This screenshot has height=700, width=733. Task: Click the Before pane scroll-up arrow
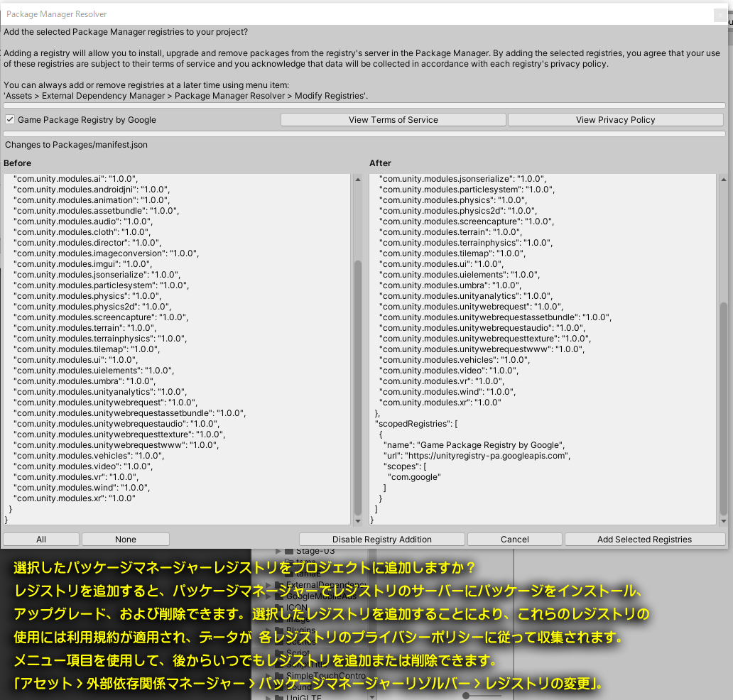tap(358, 180)
